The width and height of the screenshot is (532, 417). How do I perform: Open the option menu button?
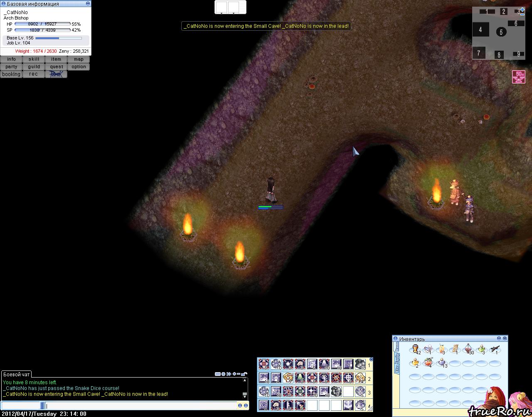(79, 67)
